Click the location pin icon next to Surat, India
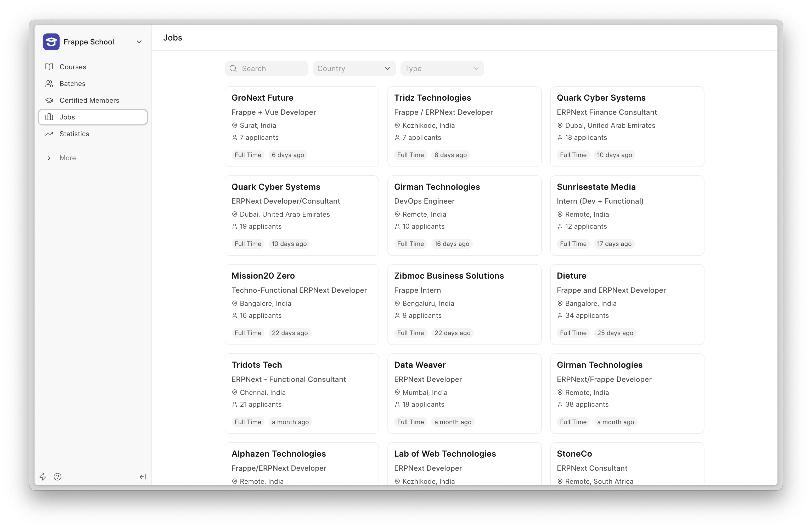This screenshot has height=529, width=812. [x=235, y=125]
